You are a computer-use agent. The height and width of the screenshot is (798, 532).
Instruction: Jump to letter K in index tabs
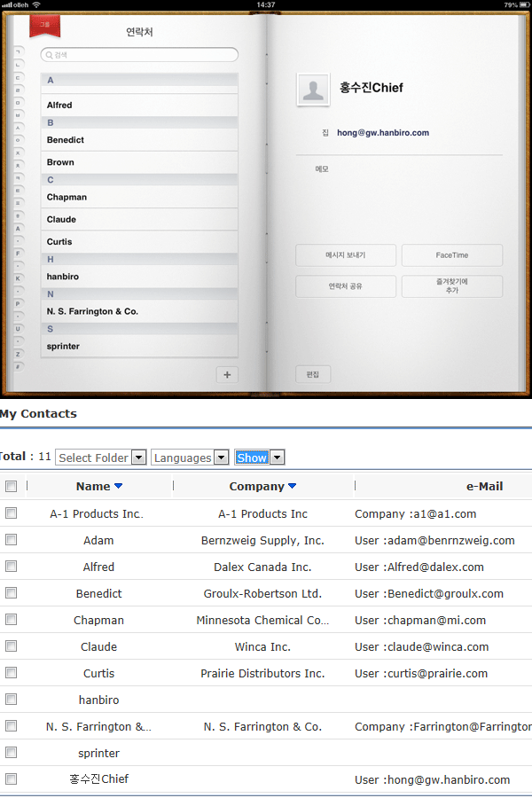pyautogui.click(x=18, y=278)
